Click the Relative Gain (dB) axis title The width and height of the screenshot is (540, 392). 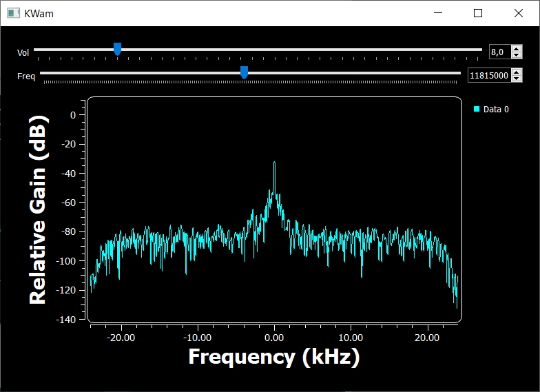pyautogui.click(x=38, y=209)
